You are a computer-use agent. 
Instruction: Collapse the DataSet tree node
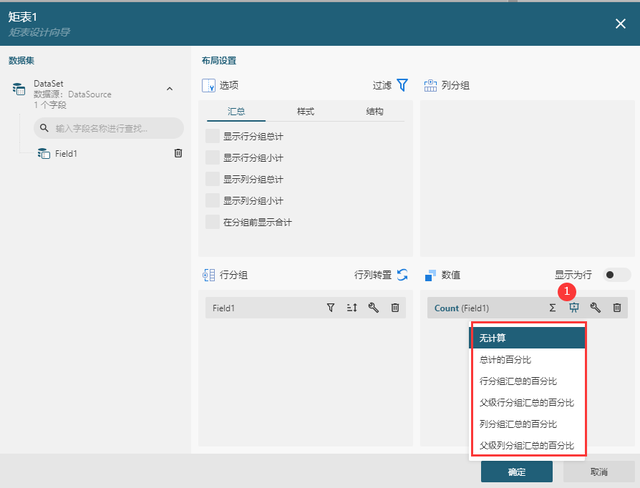[169, 89]
